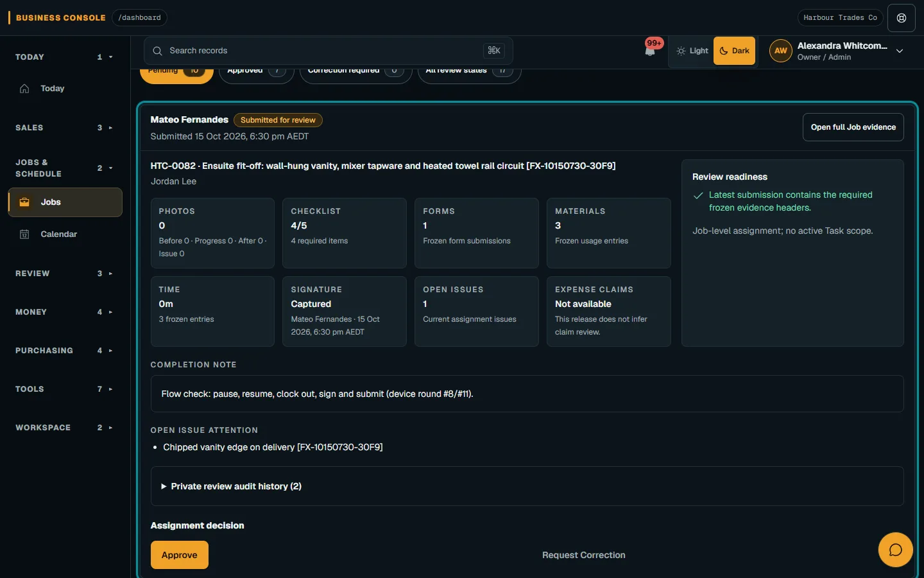Click Request Correction
Viewport: 924px width, 578px height.
point(583,555)
